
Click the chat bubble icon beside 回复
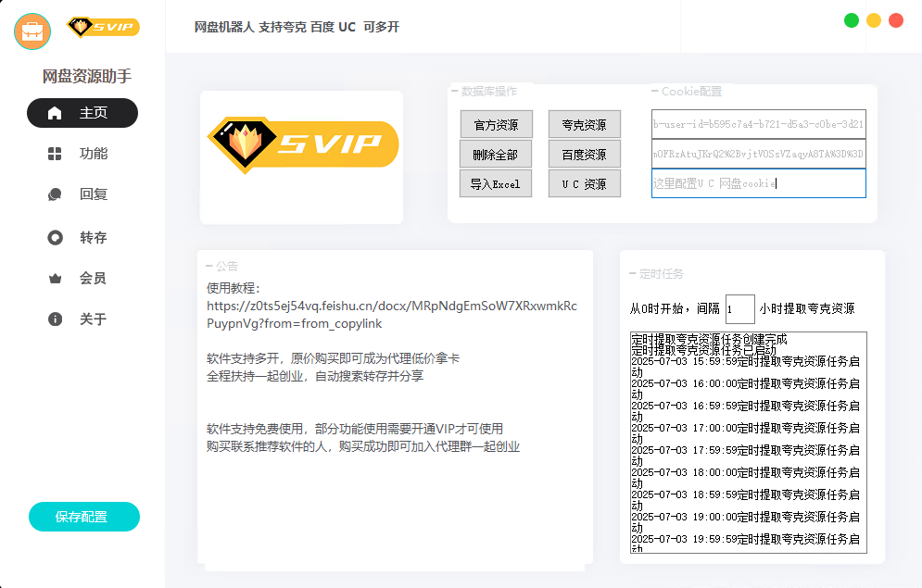pos(55,194)
